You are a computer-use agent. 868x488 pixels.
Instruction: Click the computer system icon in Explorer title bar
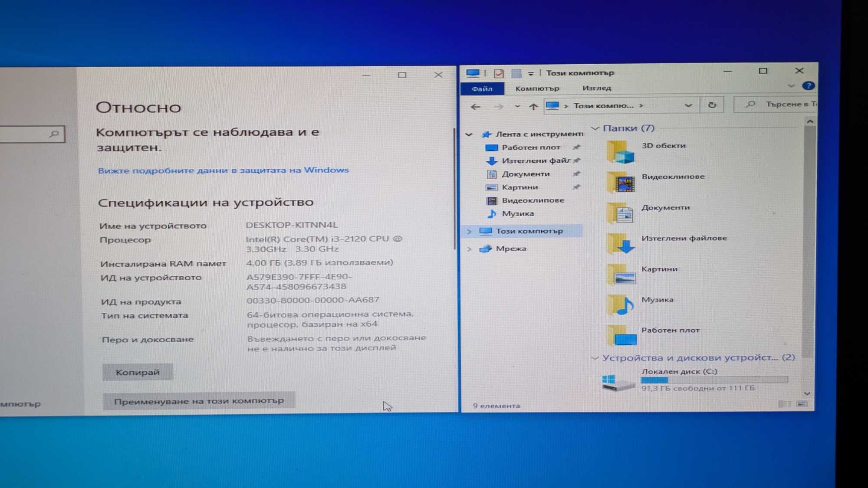point(473,73)
